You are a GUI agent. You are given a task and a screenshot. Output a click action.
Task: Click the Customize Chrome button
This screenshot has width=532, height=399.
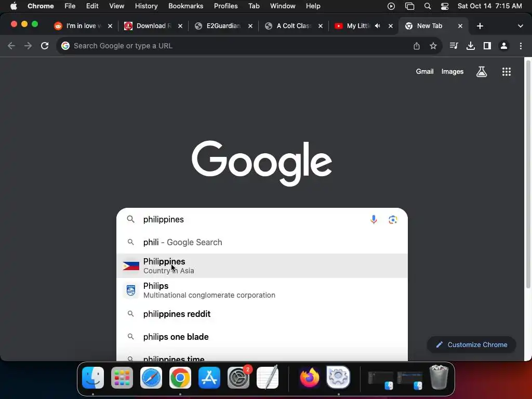(x=472, y=345)
